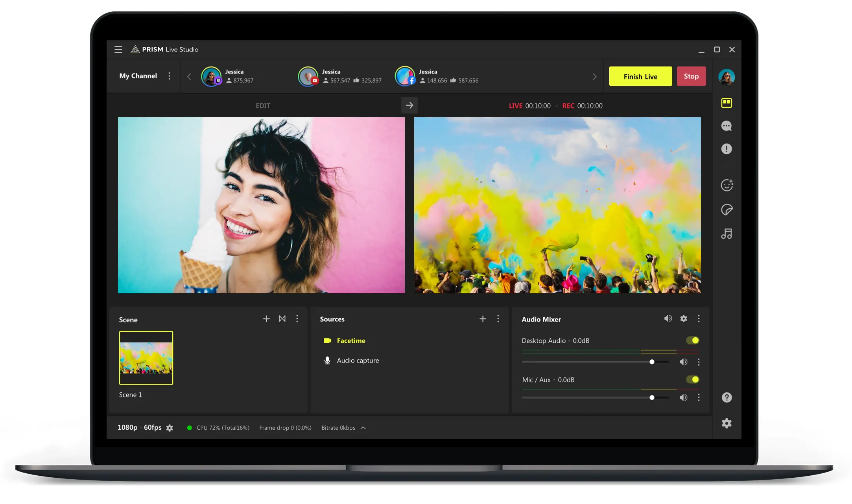Open output resolution settings gear
The image size is (852, 504).
tap(170, 428)
